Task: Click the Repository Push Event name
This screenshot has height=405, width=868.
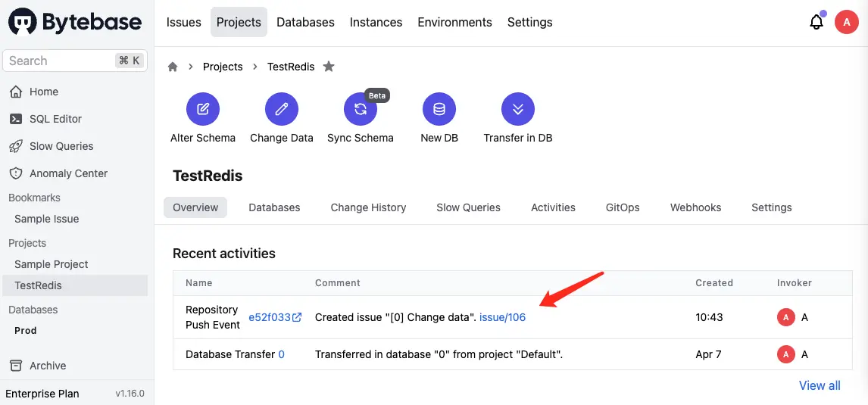Action: [x=213, y=318]
